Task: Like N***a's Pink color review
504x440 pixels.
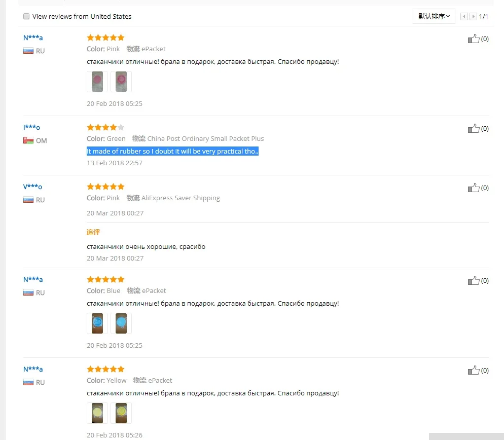Action: (x=474, y=39)
